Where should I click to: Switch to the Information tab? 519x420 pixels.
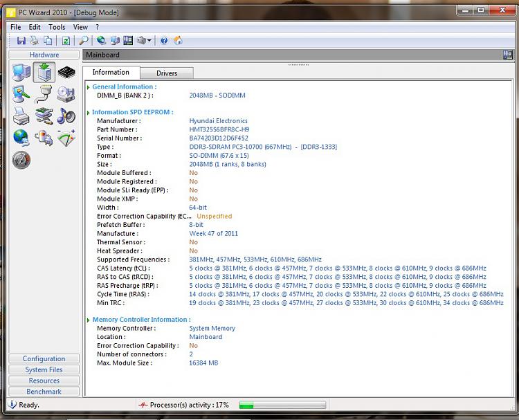(x=111, y=72)
